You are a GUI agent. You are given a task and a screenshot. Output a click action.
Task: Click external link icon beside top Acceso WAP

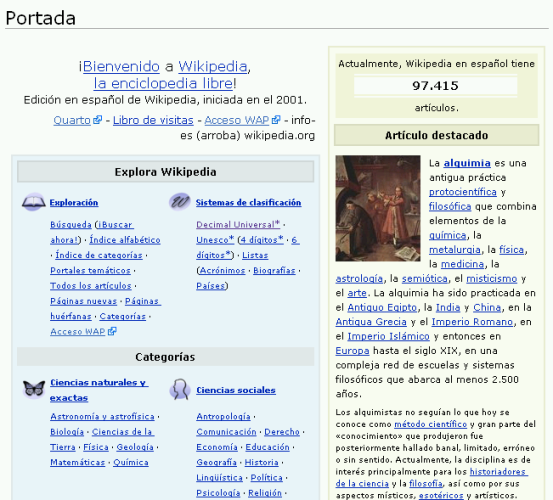click(276, 120)
